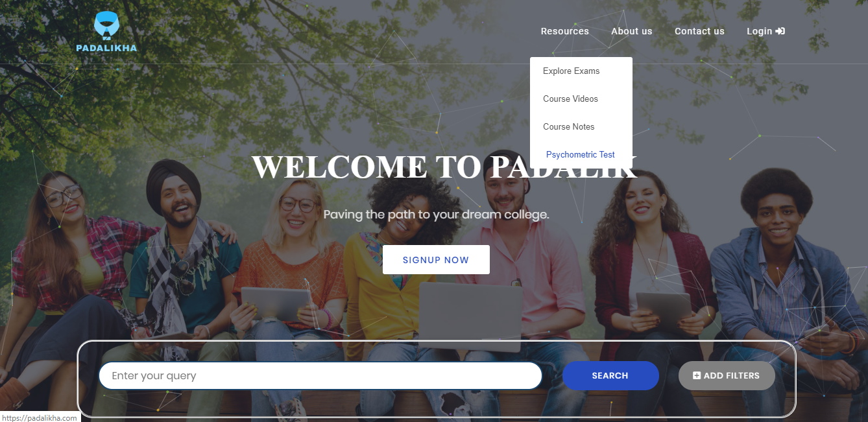Go to the About us page
The height and width of the screenshot is (422, 868).
pyautogui.click(x=632, y=31)
